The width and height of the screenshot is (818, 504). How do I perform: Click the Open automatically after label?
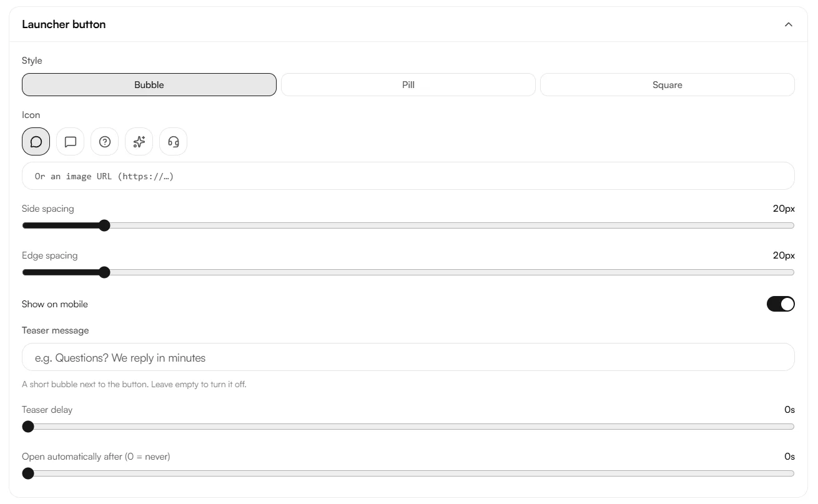click(96, 457)
